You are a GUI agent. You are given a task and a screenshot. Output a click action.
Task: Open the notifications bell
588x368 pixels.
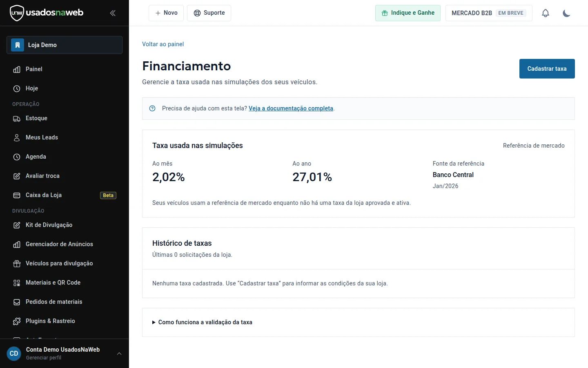coord(546,13)
